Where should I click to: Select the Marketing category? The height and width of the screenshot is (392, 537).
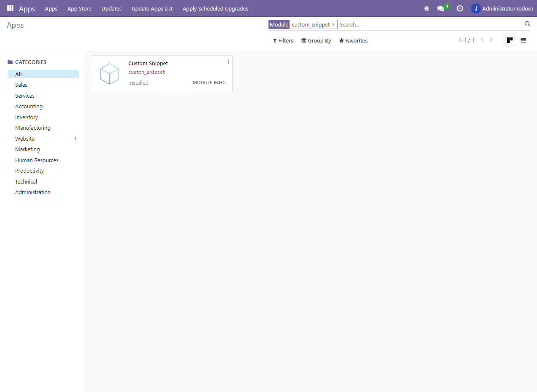(43, 149)
